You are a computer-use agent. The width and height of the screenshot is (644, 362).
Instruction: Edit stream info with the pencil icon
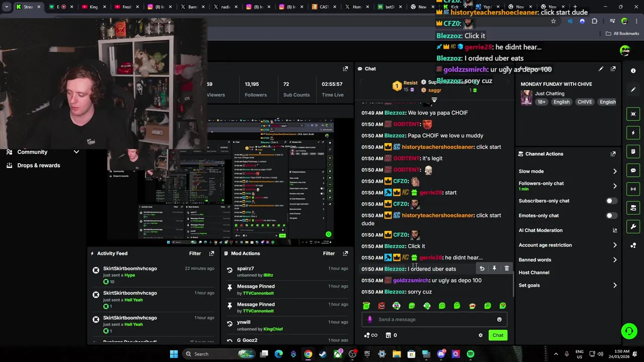[601, 69]
